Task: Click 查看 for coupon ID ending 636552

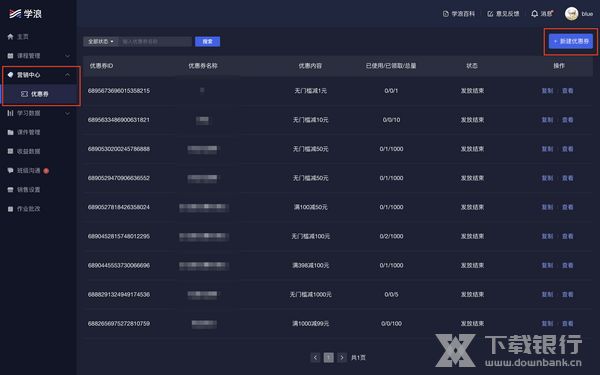Action: pyautogui.click(x=567, y=178)
